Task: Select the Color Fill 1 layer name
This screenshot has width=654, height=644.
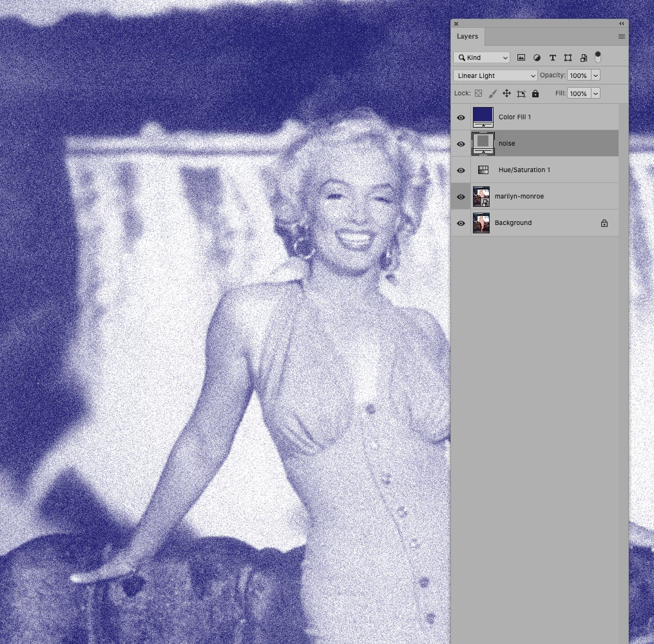Action: coord(515,117)
